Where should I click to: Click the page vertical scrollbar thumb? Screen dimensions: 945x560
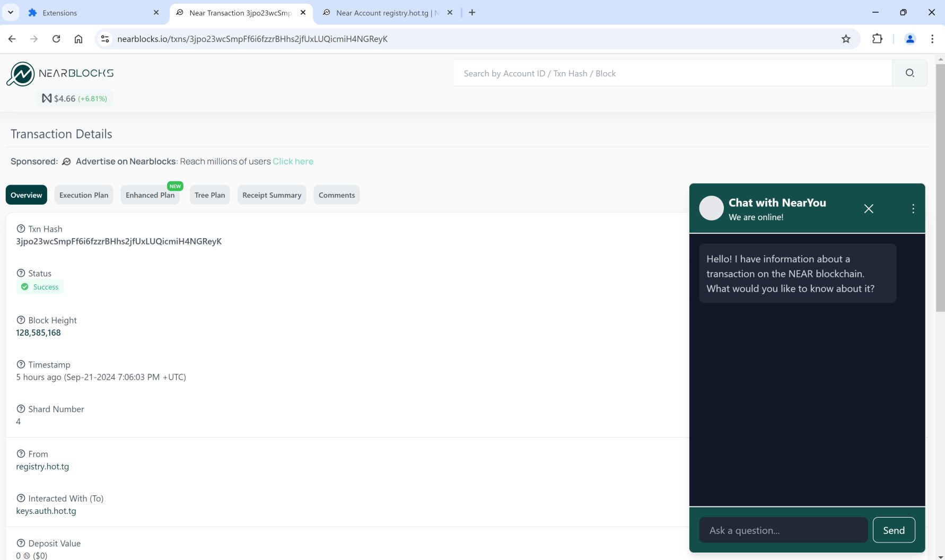coord(940,188)
